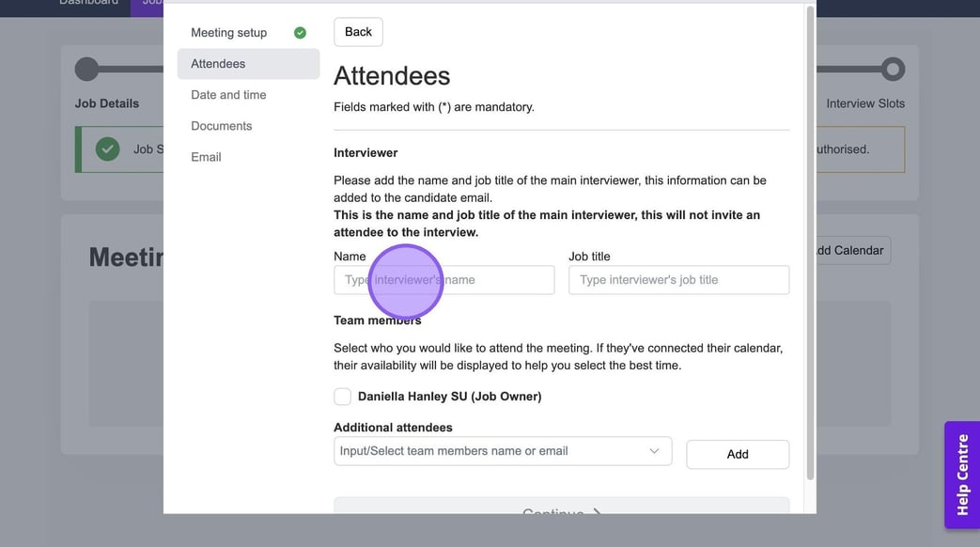980x547 pixels.
Task: Click the interviewer's Job title field
Action: click(678, 280)
